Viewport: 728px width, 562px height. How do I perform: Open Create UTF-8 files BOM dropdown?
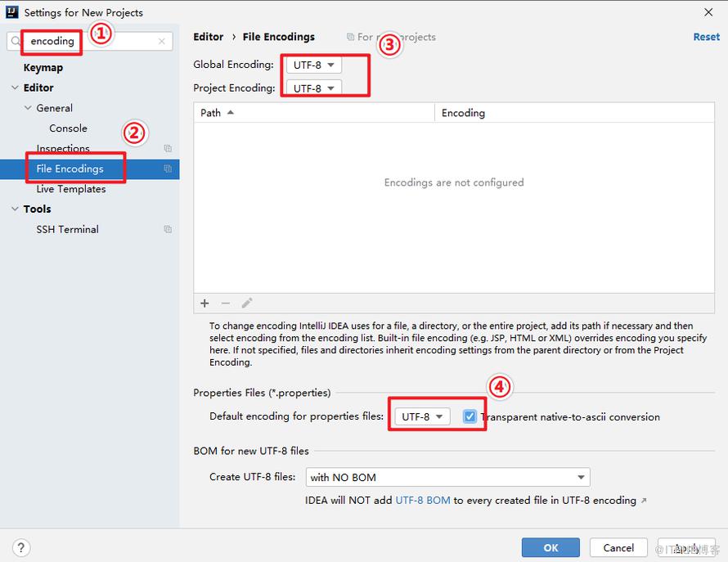coord(447,477)
